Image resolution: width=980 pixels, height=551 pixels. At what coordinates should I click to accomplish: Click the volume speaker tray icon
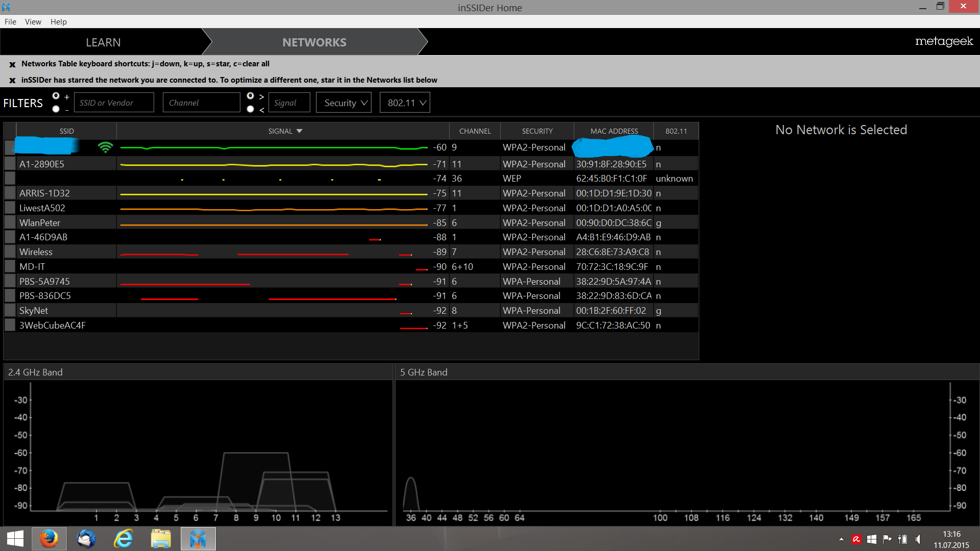(918, 539)
